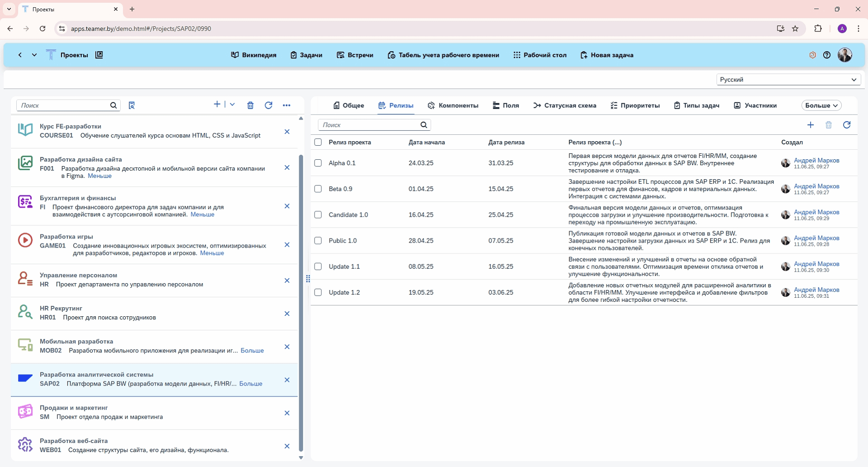Tick the checkbox for Public 1.0

click(x=318, y=241)
